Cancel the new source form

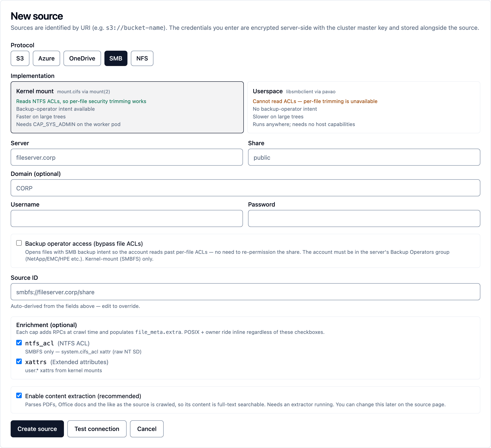147,429
